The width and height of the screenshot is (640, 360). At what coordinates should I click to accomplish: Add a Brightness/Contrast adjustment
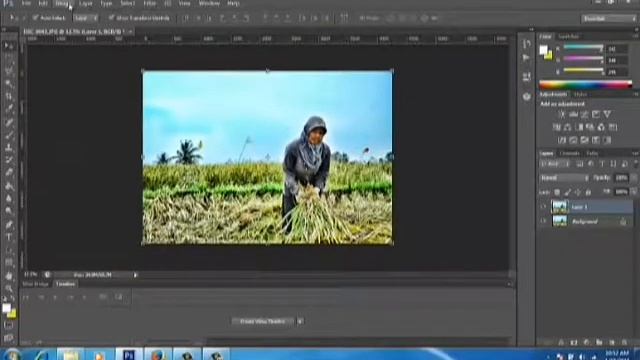click(x=562, y=114)
